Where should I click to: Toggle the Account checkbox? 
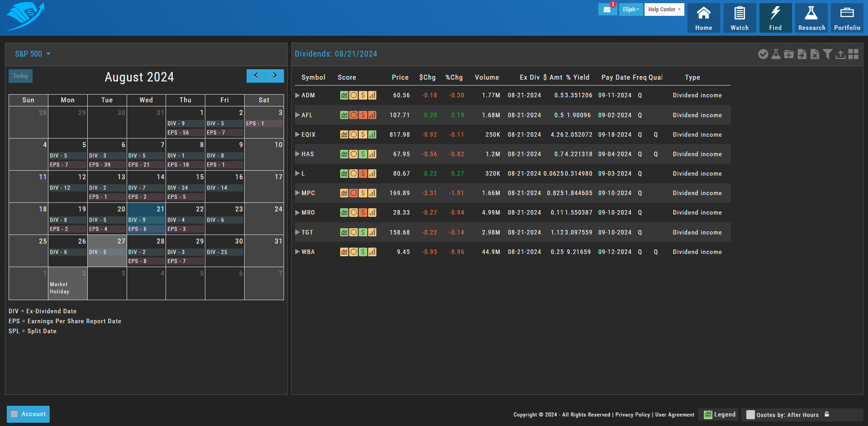point(14,414)
